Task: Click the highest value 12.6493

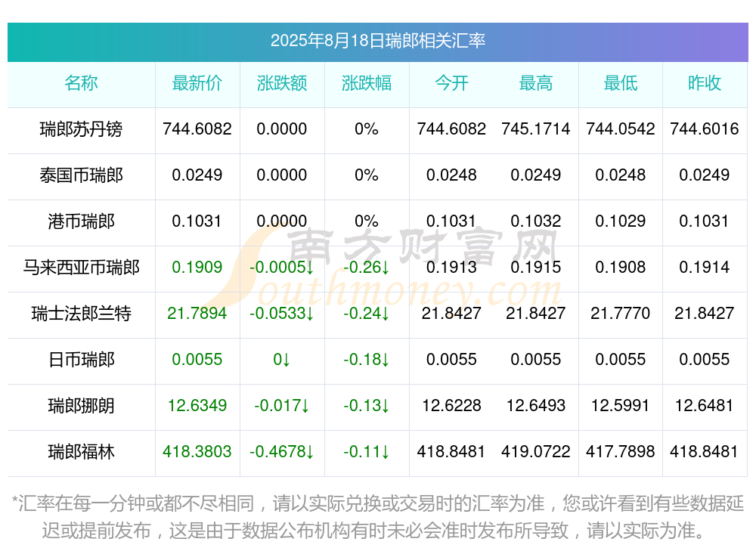Action: 536,406
